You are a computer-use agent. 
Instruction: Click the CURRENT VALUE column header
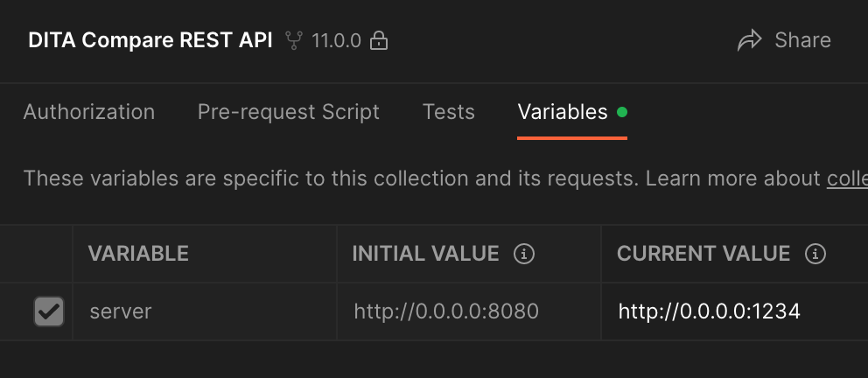click(x=703, y=255)
